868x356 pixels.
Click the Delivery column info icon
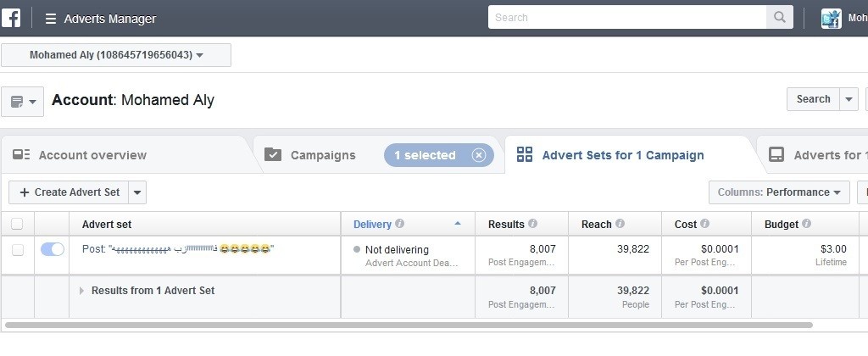pos(399,225)
